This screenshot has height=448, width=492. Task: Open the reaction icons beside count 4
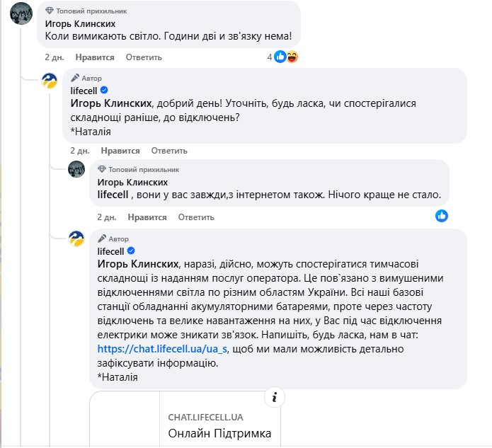pyautogui.click(x=286, y=57)
